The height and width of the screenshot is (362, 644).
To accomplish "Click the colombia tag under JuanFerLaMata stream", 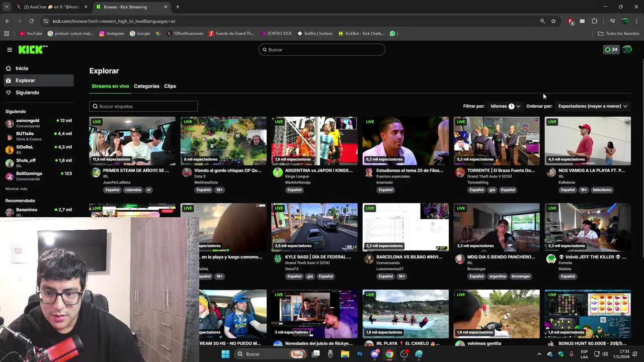I will (133, 190).
